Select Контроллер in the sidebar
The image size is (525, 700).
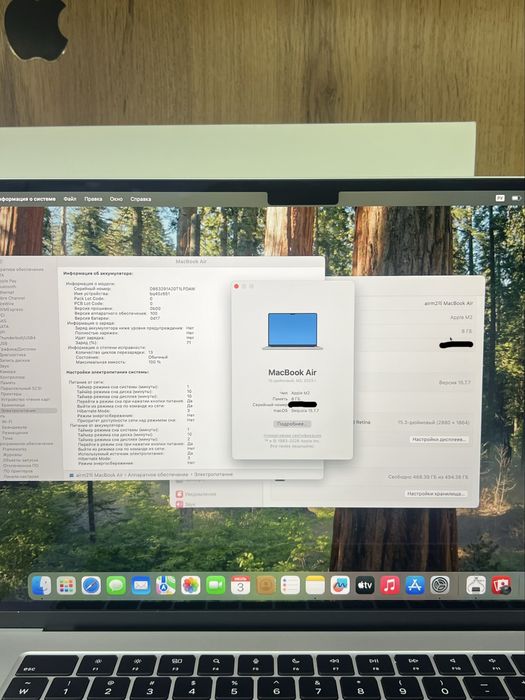(x=12, y=377)
